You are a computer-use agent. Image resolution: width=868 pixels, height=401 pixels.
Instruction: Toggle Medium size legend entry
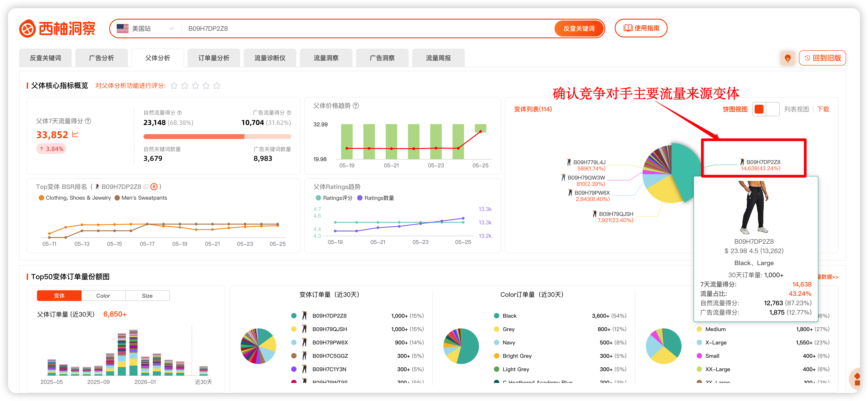tap(711, 329)
